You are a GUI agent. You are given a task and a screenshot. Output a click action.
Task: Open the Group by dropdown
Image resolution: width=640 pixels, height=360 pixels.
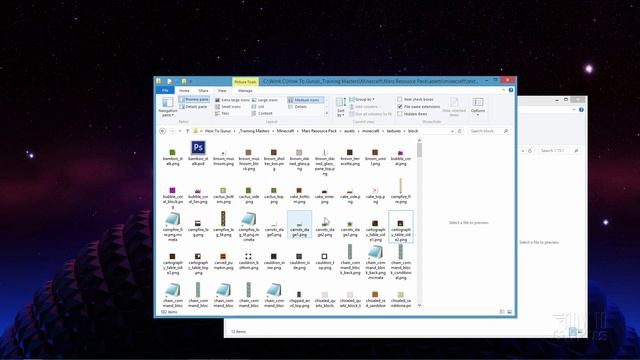pos(362,99)
